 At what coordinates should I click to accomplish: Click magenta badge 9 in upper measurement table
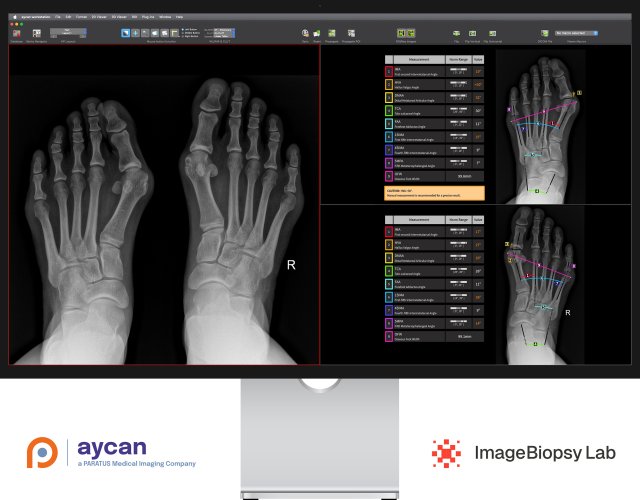[389, 176]
